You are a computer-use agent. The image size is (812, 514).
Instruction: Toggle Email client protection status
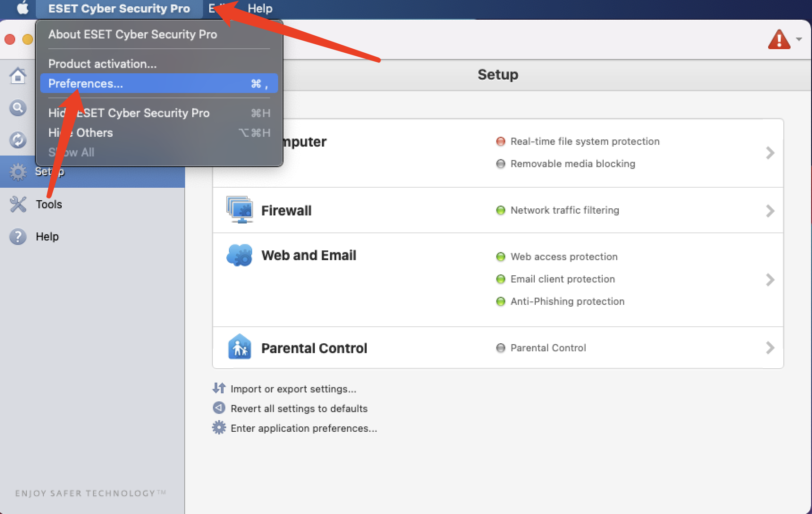pos(501,279)
